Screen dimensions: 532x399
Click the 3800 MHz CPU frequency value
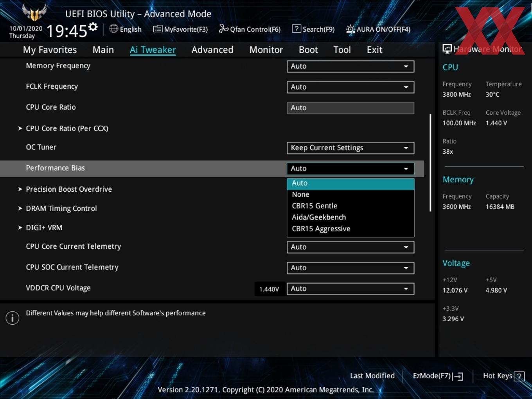point(457,94)
